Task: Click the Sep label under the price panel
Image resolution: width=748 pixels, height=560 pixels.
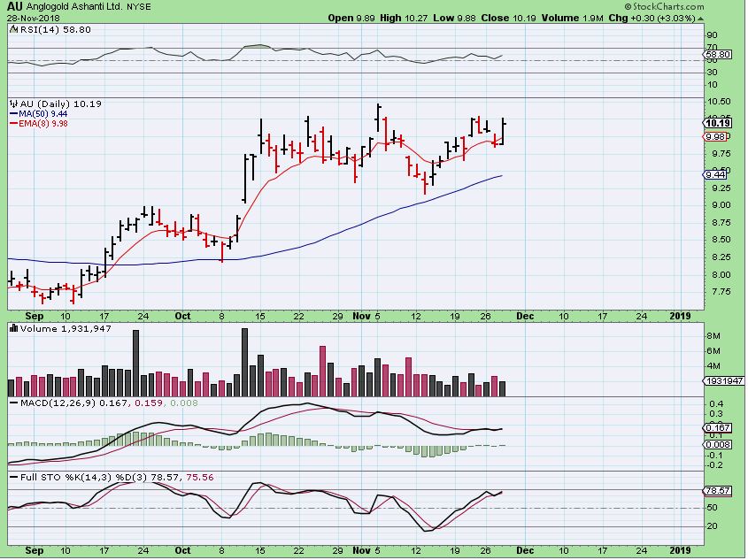Action: coord(35,316)
